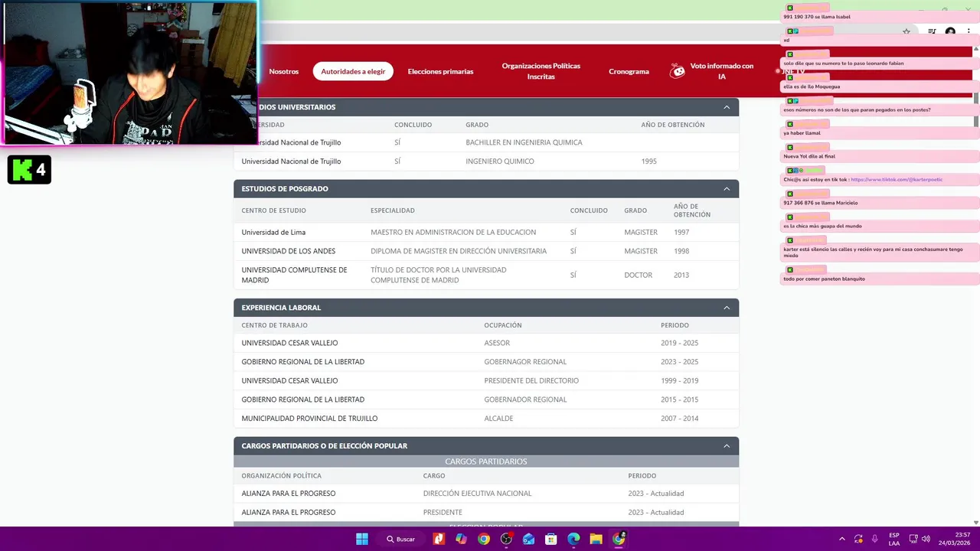Open Microsoft Edge from the taskbar
Screen dimensions: 980x551
573,539
